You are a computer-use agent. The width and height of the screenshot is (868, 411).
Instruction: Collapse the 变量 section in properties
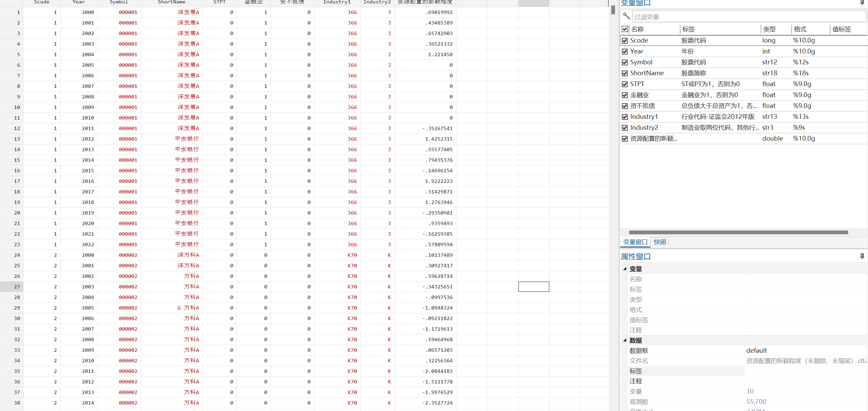coord(625,269)
